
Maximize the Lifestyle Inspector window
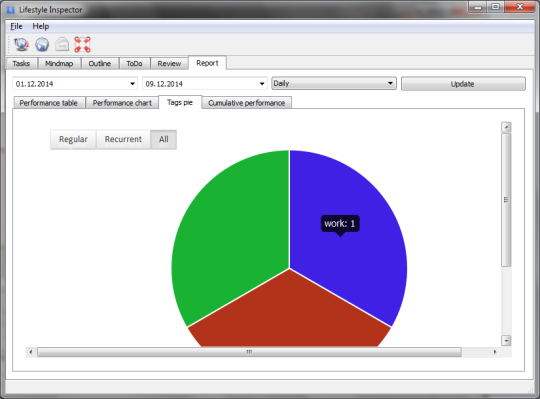coord(495,7)
